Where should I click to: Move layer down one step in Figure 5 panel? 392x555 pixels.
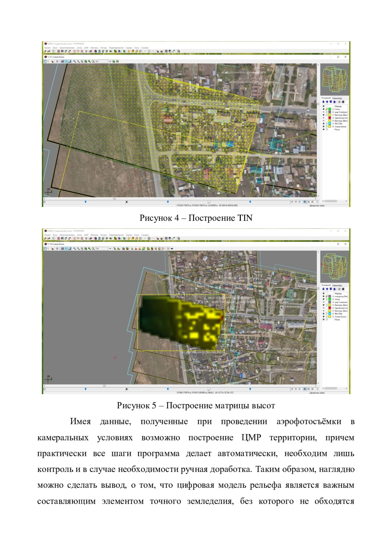click(323, 289)
